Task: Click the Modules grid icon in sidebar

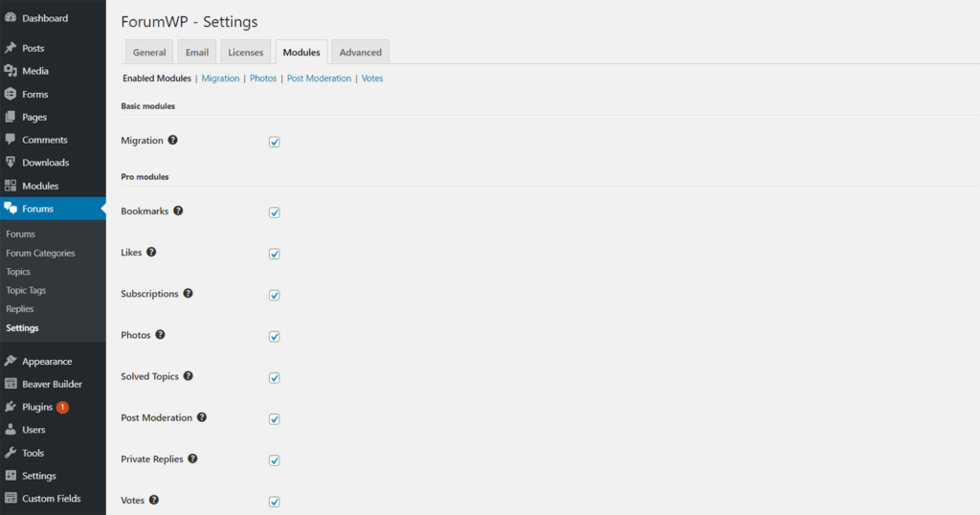Action: point(11,186)
